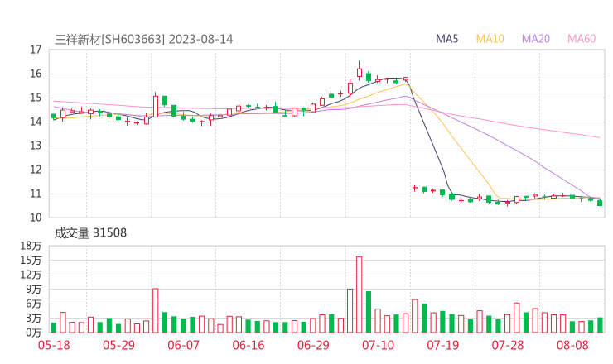Click the 06-29 date axis label

313,345
